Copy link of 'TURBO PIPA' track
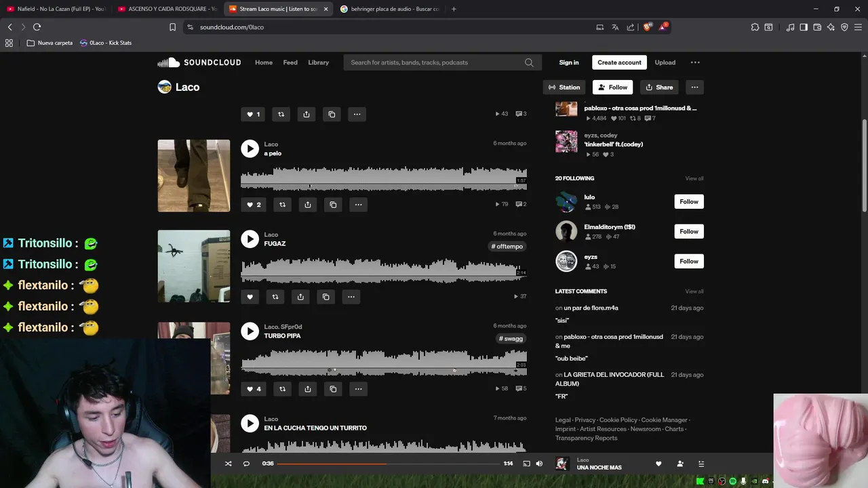868x488 pixels. coord(333,389)
